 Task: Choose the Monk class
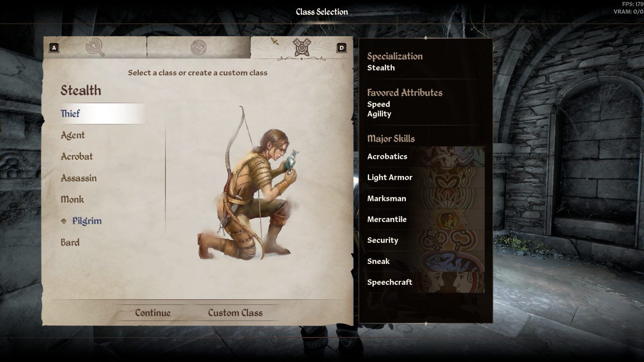(x=72, y=199)
